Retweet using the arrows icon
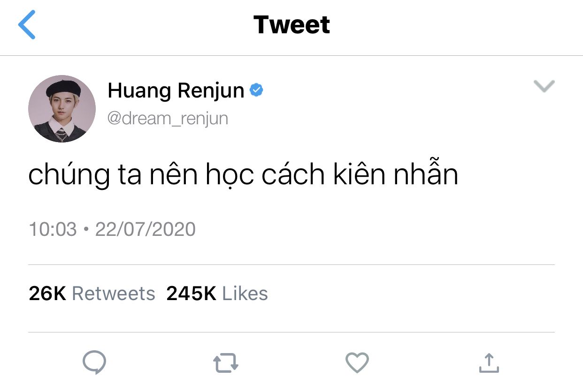 tap(226, 363)
